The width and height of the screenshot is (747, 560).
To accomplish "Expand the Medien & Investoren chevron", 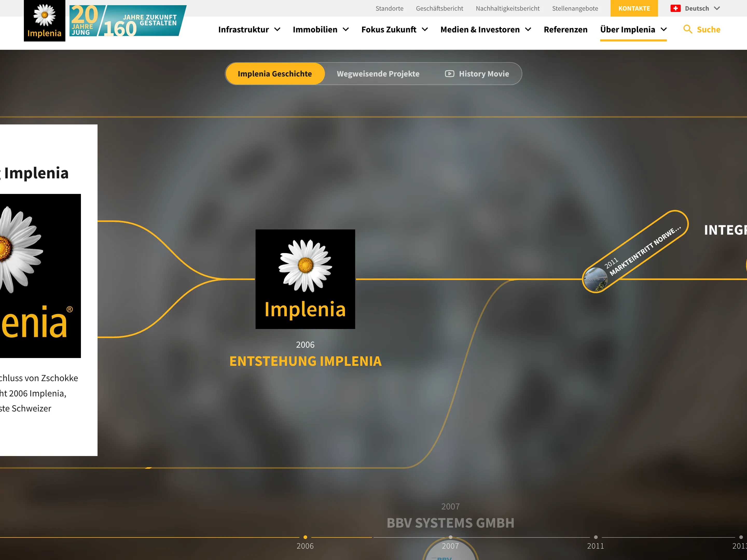I will click(528, 30).
